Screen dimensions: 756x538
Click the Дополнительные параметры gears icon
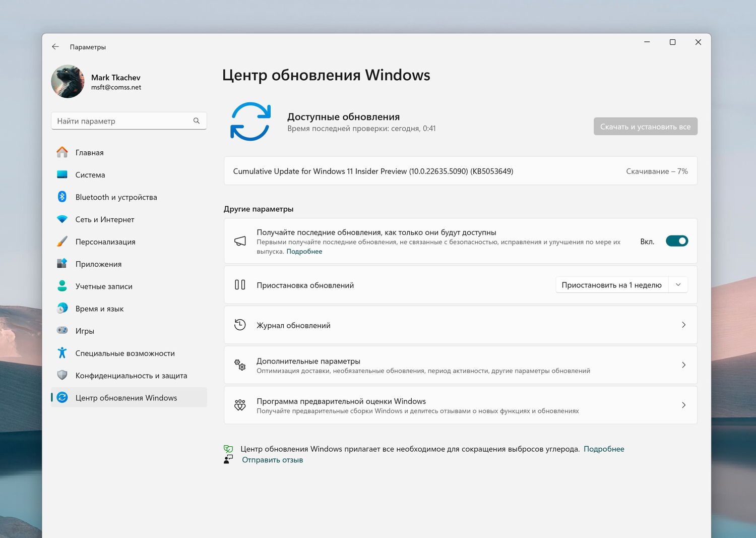point(240,365)
